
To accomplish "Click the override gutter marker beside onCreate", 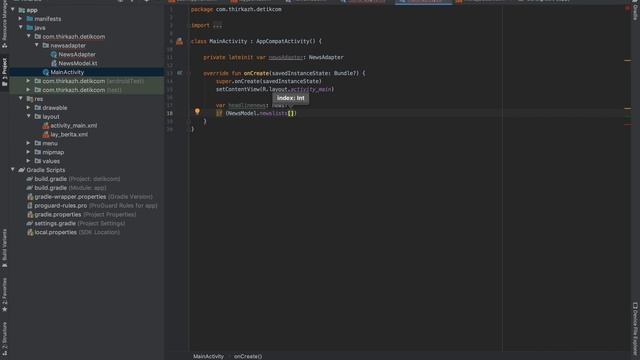I will (x=180, y=73).
